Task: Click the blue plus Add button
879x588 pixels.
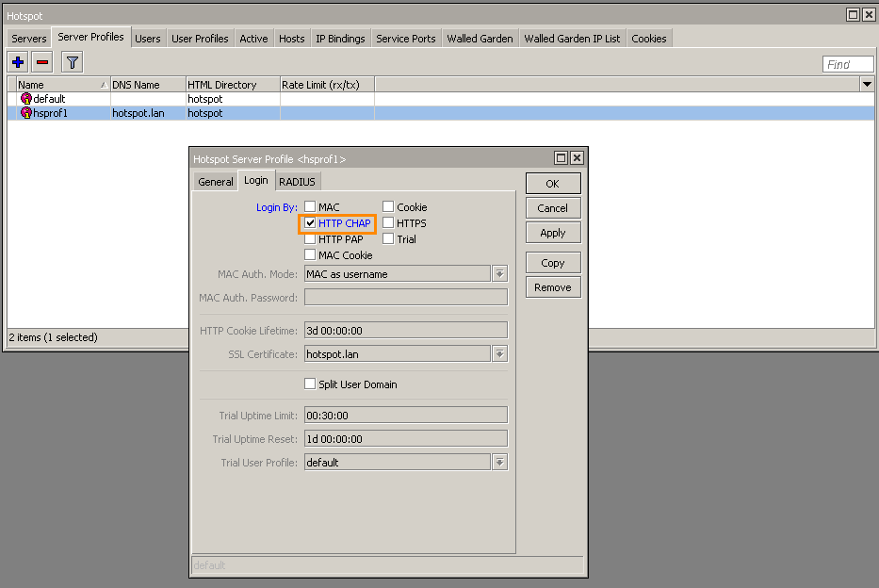Action: pos(18,63)
